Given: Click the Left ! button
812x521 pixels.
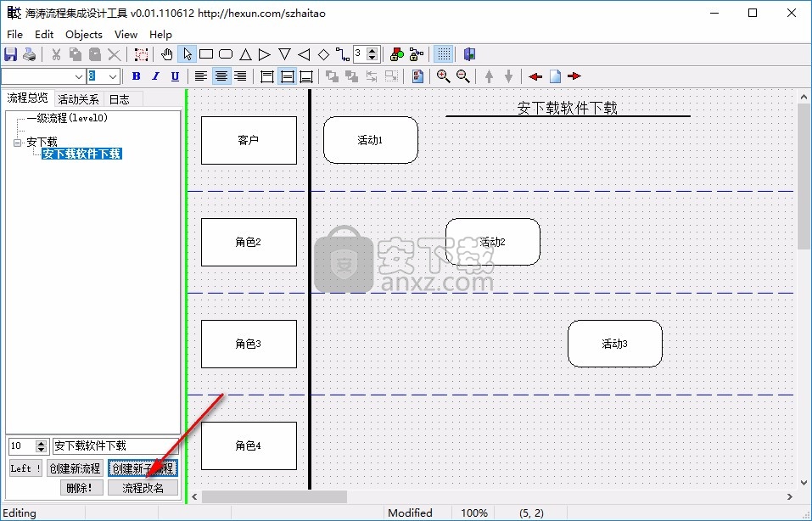Looking at the screenshot, I should 25,468.
